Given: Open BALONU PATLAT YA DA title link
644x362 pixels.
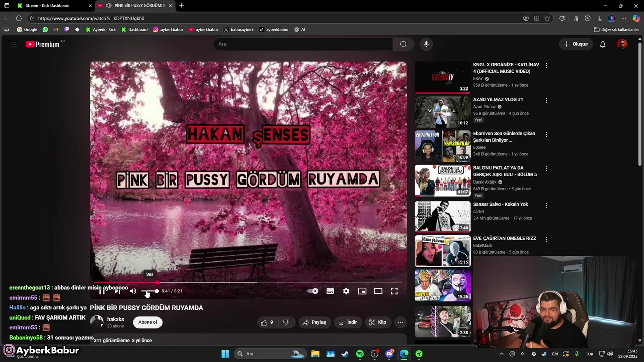Looking at the screenshot, I should pyautogui.click(x=505, y=171).
